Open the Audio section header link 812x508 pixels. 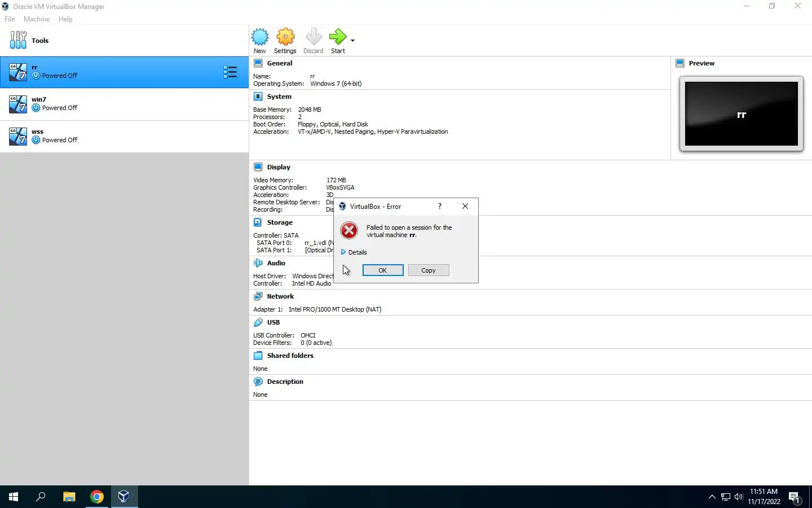coord(276,263)
